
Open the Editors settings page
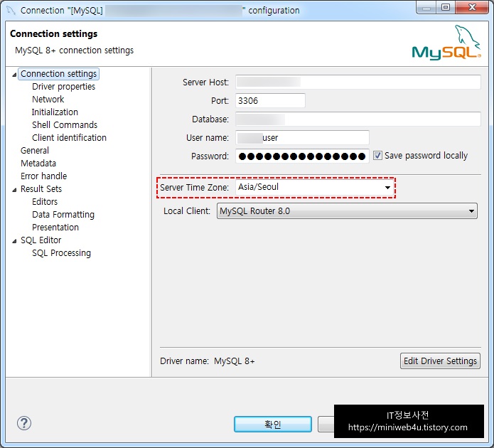click(x=45, y=202)
